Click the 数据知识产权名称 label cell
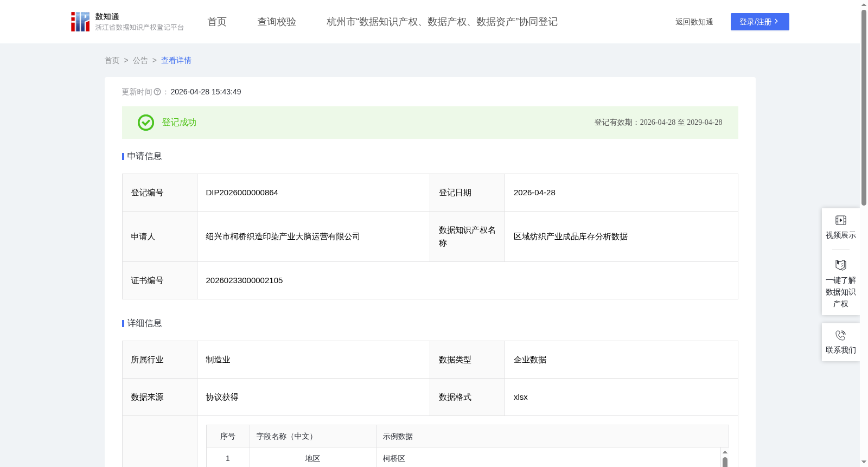The image size is (868, 467). tap(467, 236)
